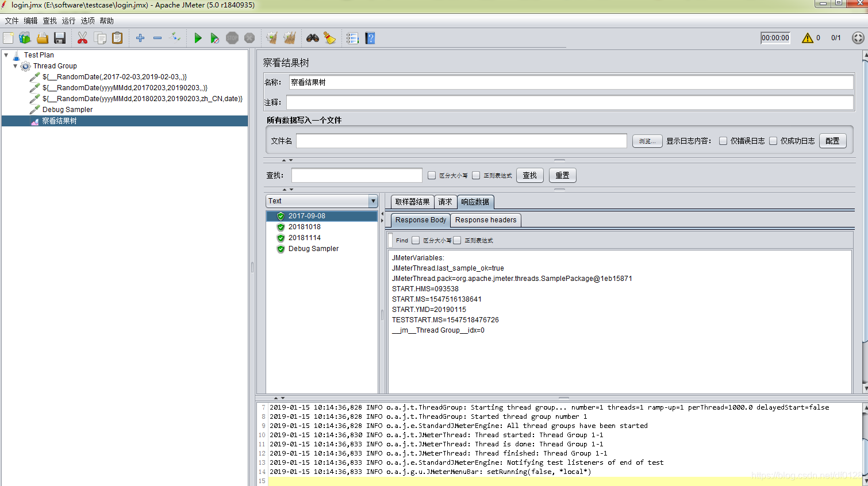Open the 选项 menu

[87, 21]
